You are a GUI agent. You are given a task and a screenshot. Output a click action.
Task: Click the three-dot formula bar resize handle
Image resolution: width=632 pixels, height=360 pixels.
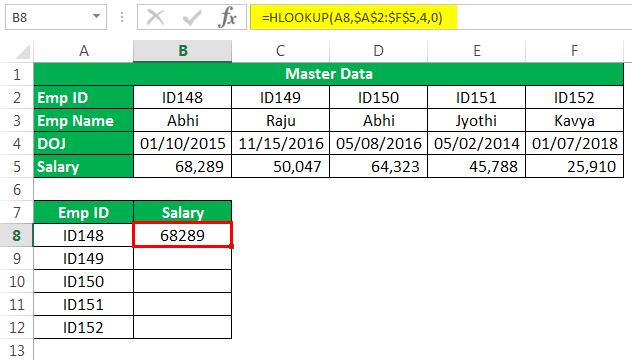(122, 17)
